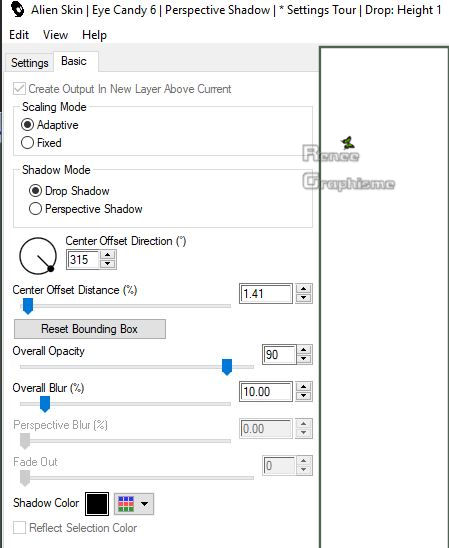The height and width of the screenshot is (548, 449).
Task: Click the Alien Skin app logo icon
Action: click(17, 9)
